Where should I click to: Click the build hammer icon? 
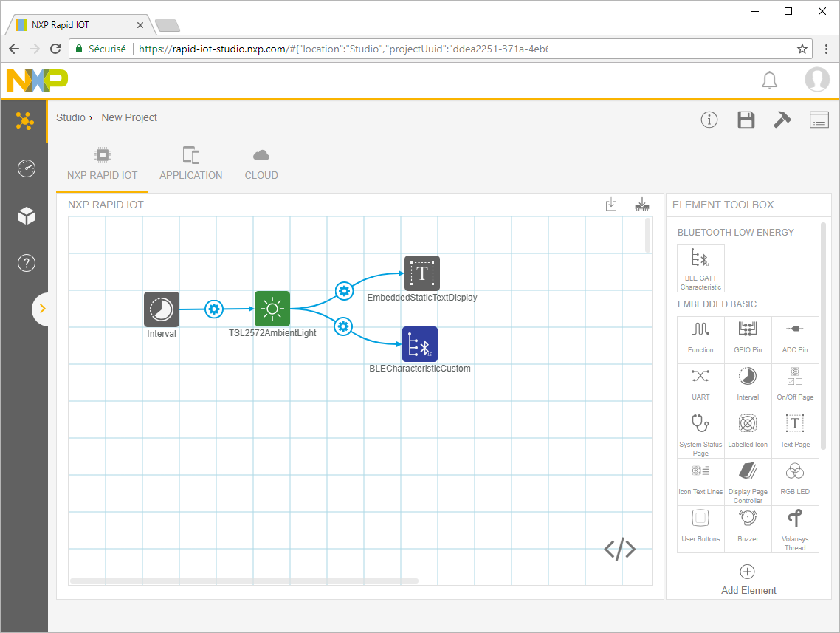[x=782, y=120]
